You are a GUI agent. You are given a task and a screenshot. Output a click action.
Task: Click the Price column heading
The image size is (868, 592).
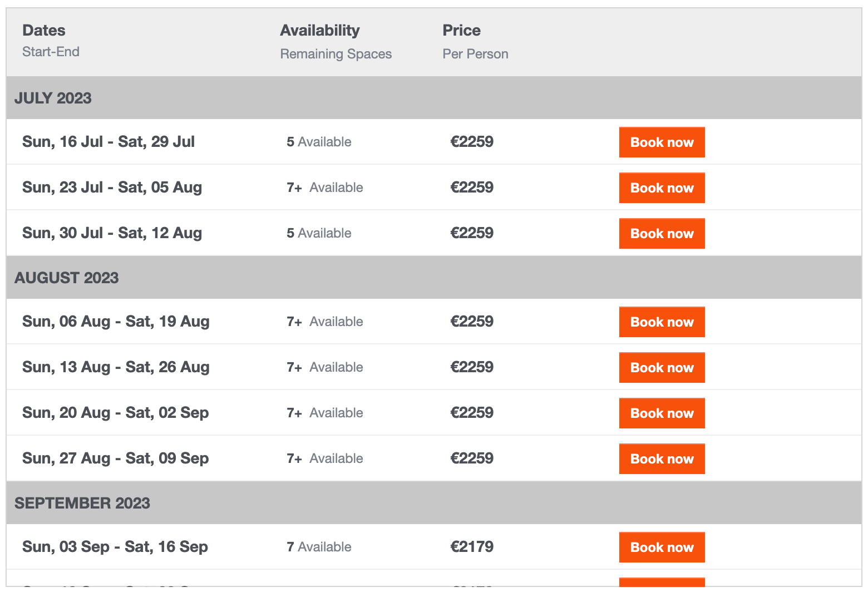pos(461,30)
